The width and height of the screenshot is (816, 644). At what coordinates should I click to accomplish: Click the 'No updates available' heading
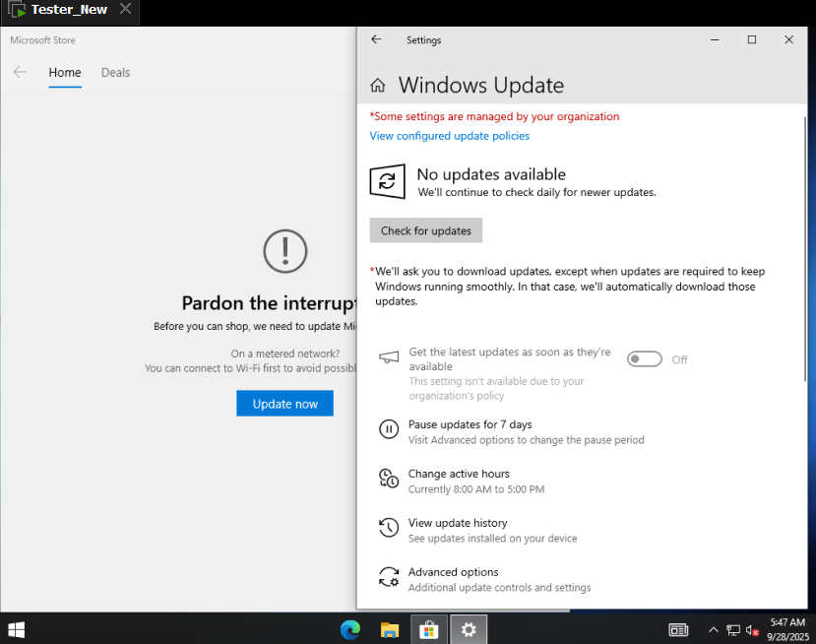click(491, 174)
